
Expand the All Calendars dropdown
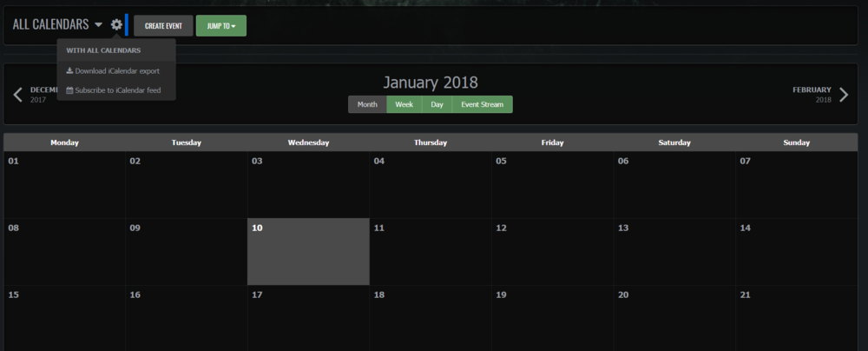point(57,25)
